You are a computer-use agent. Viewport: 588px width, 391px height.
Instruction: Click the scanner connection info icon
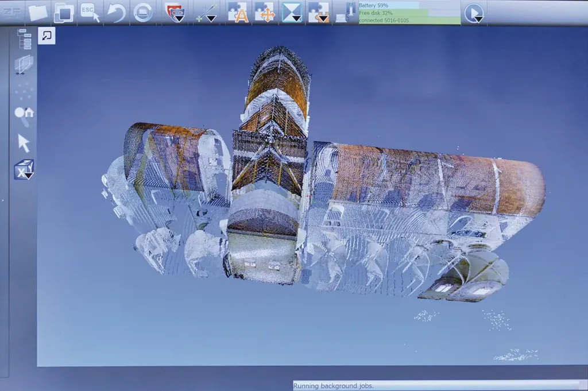click(x=346, y=13)
